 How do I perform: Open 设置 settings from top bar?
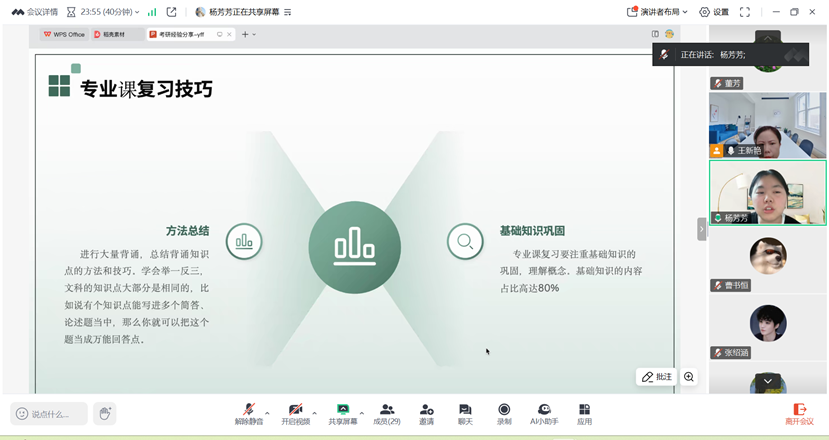(714, 12)
